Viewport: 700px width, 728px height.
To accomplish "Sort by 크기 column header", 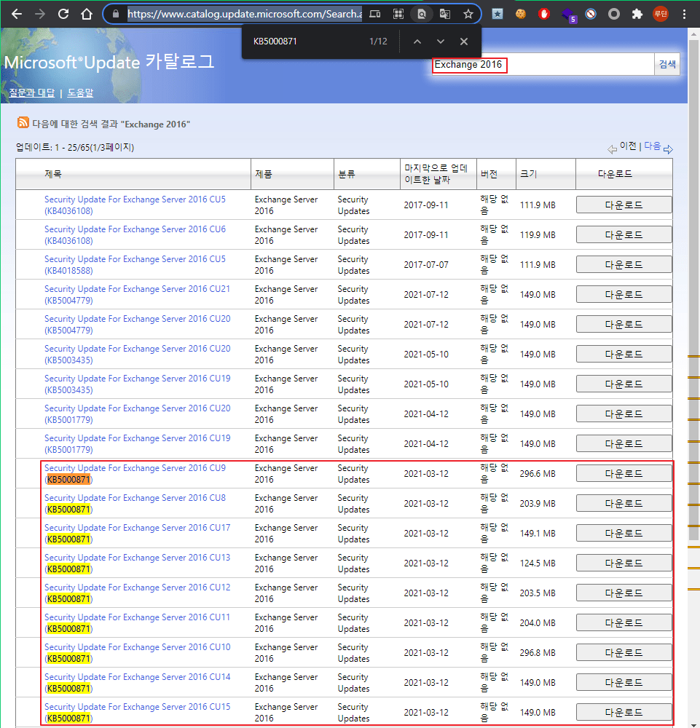I will (x=528, y=174).
